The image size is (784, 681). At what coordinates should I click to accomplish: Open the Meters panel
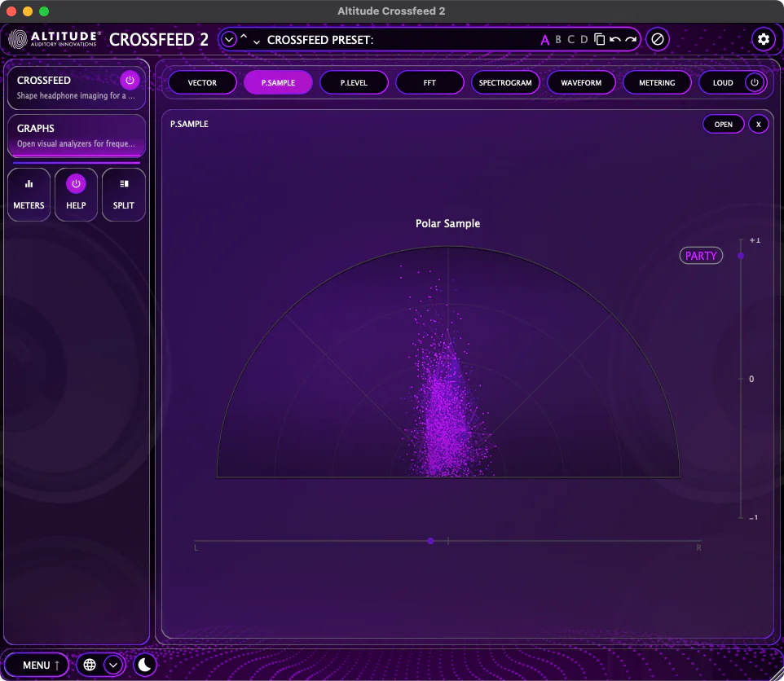point(29,195)
